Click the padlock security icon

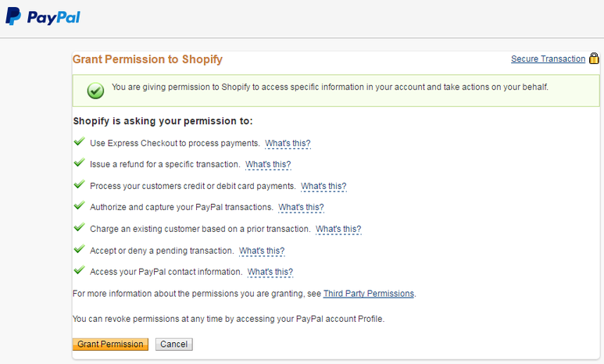[594, 59]
